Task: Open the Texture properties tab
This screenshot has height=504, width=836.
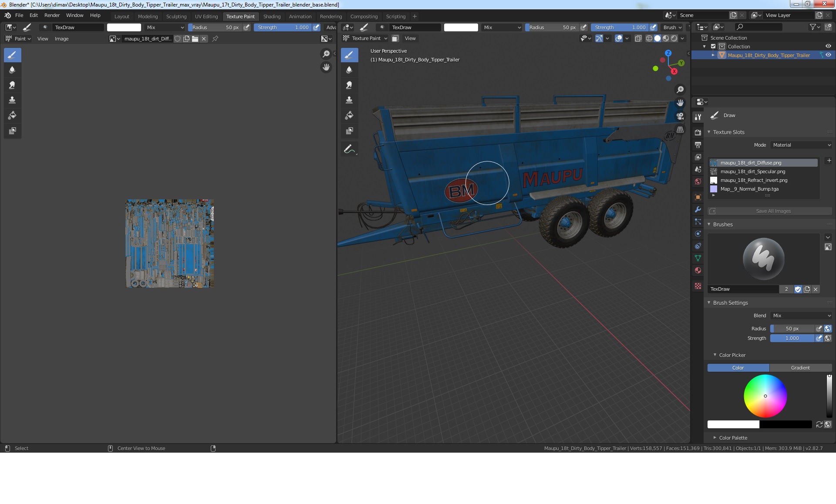Action: click(x=698, y=286)
